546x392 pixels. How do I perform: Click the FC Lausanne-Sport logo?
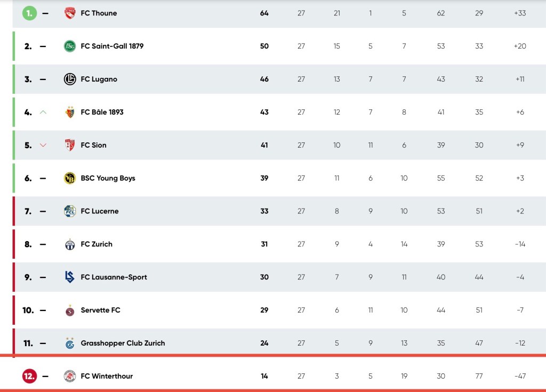(69, 277)
